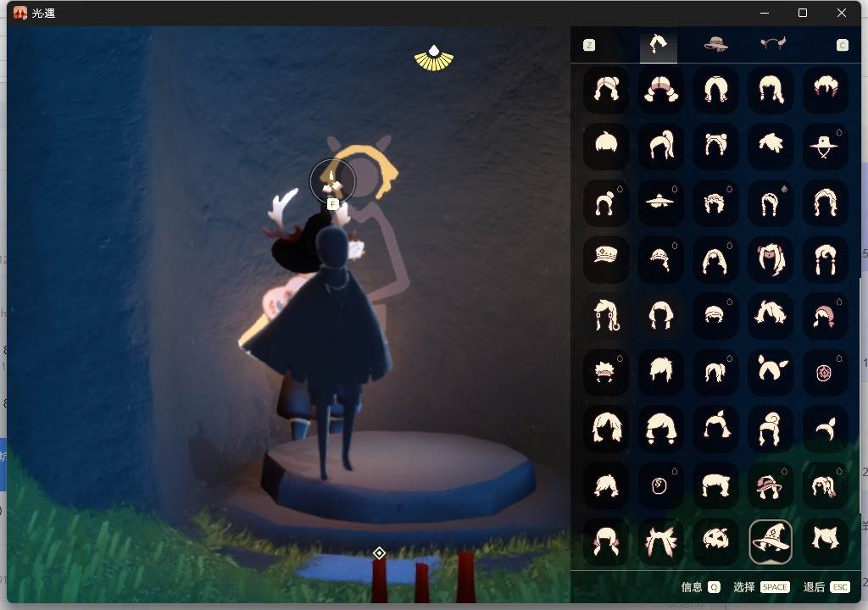Equip the flat saucer-shaped hat

tap(661, 202)
